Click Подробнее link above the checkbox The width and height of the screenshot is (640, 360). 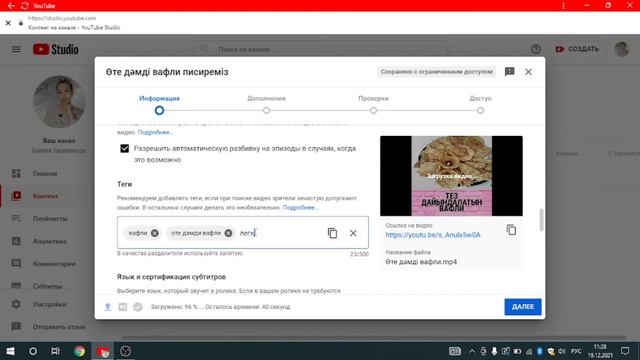click(x=155, y=132)
